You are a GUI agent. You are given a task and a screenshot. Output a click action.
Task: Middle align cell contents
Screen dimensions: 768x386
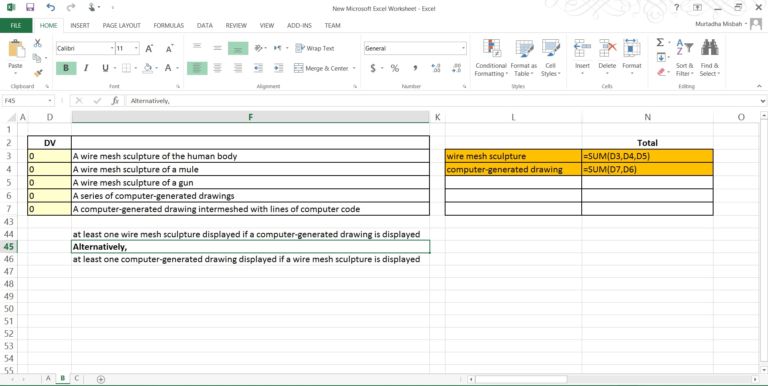pyautogui.click(x=217, y=48)
